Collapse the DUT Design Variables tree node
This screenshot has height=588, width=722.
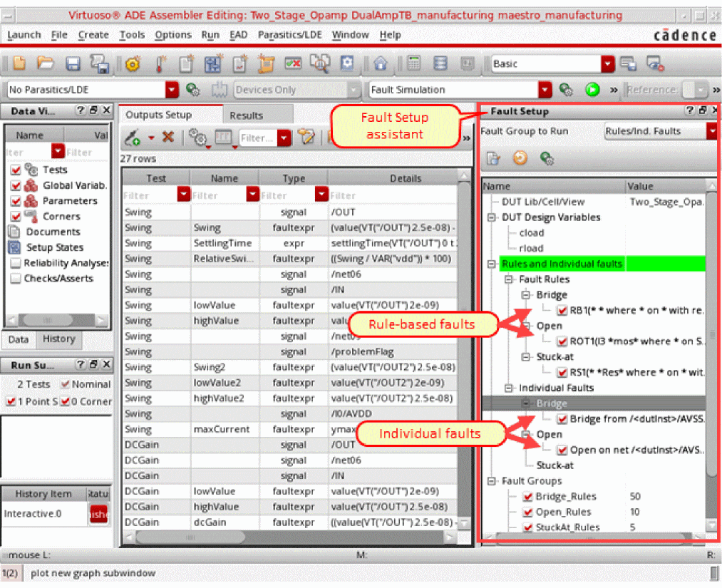(x=492, y=217)
